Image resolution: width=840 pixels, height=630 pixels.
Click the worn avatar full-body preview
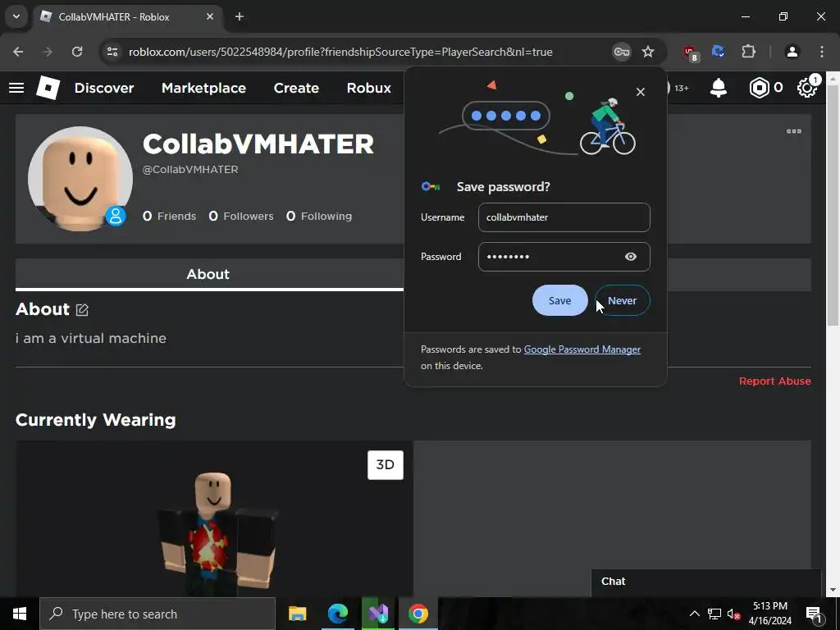pos(218,533)
